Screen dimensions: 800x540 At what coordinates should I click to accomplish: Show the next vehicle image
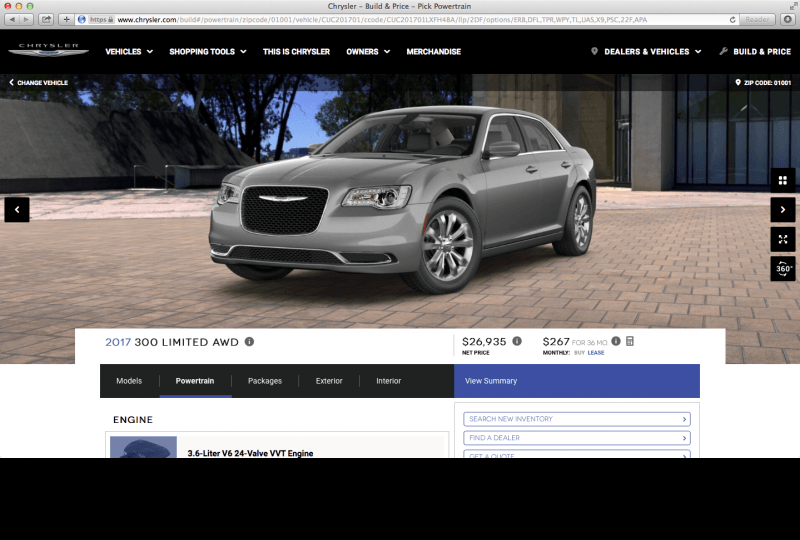click(x=783, y=209)
